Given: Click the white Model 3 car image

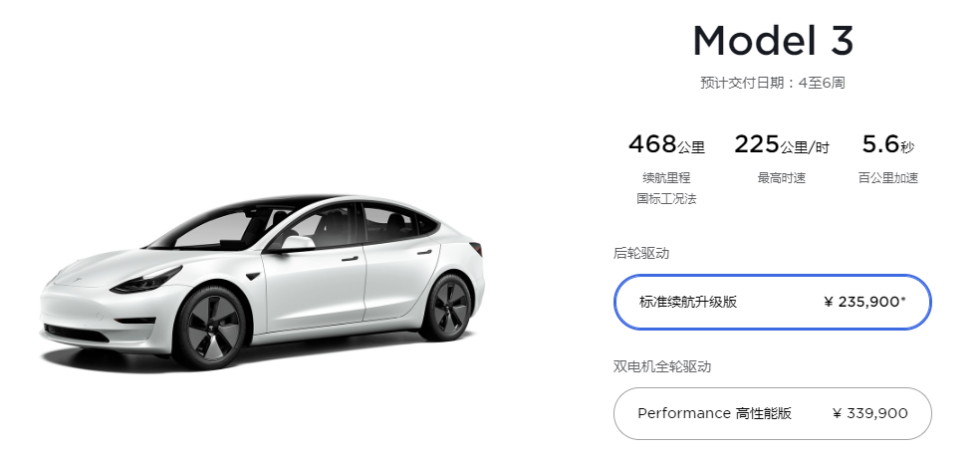Looking at the screenshot, I should pos(263,281).
